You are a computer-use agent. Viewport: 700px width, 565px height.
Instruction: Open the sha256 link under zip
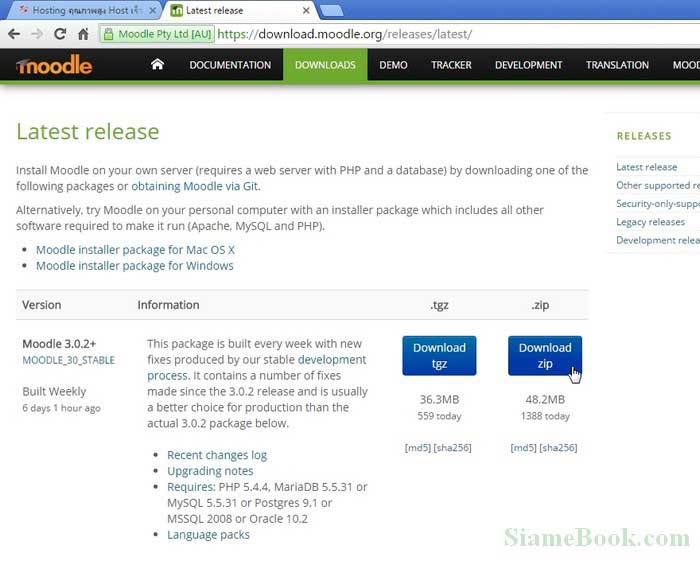pos(558,448)
